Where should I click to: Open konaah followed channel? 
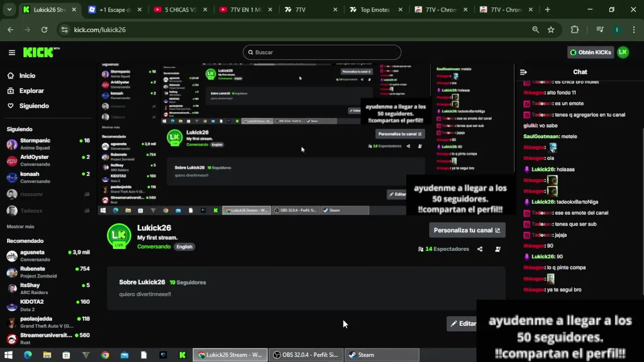coord(48,177)
